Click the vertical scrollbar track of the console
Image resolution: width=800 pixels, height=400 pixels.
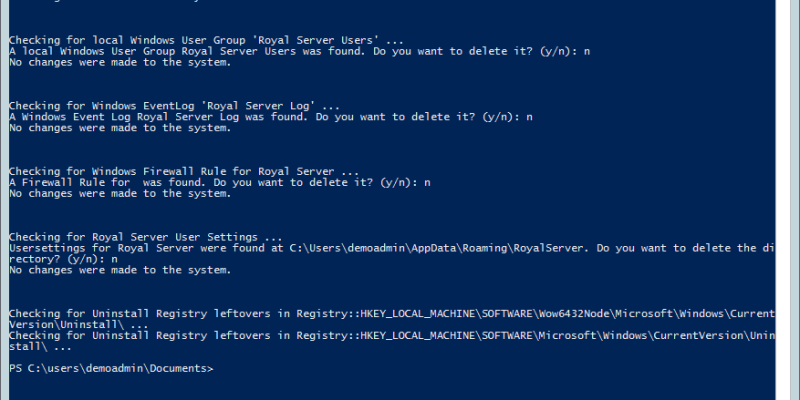point(788,200)
